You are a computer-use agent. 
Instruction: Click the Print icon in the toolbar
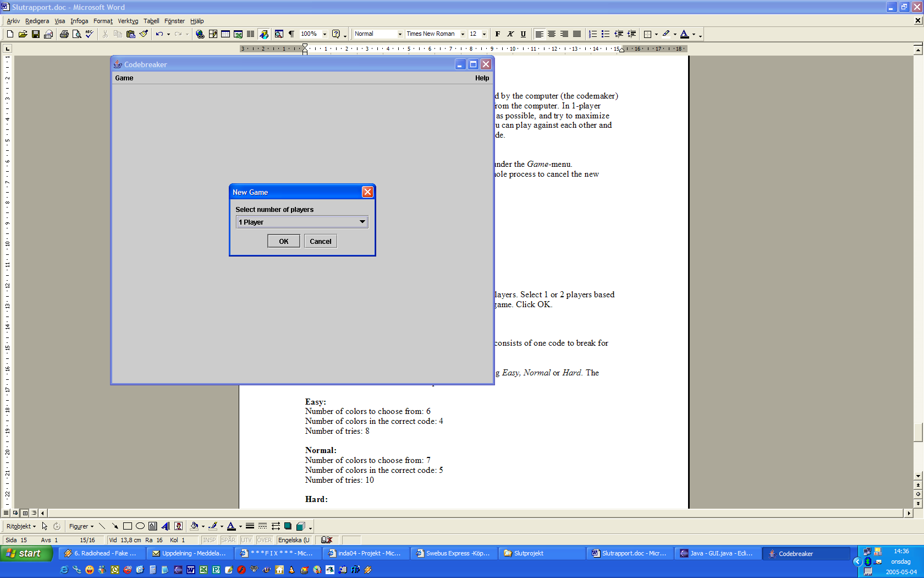64,34
